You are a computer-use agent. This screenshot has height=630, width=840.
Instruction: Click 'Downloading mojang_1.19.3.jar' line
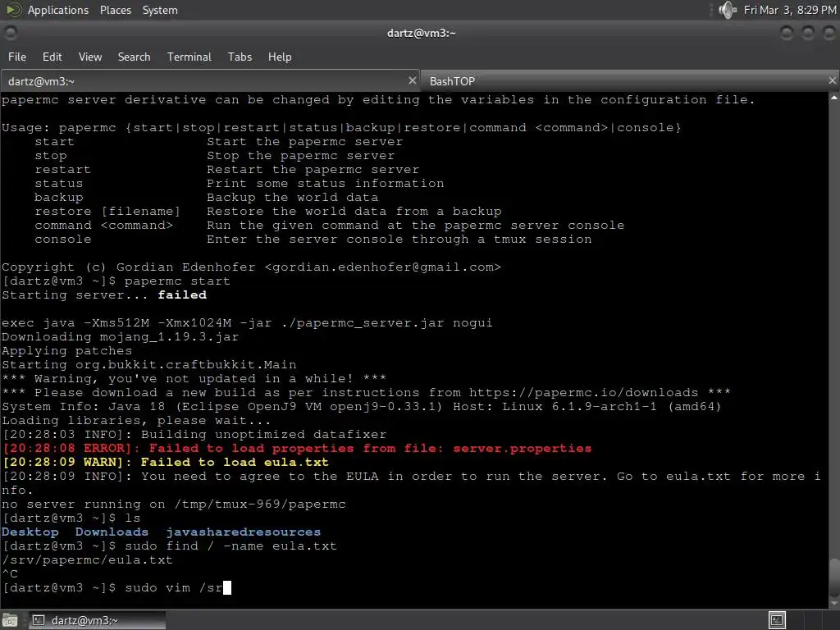pos(120,337)
